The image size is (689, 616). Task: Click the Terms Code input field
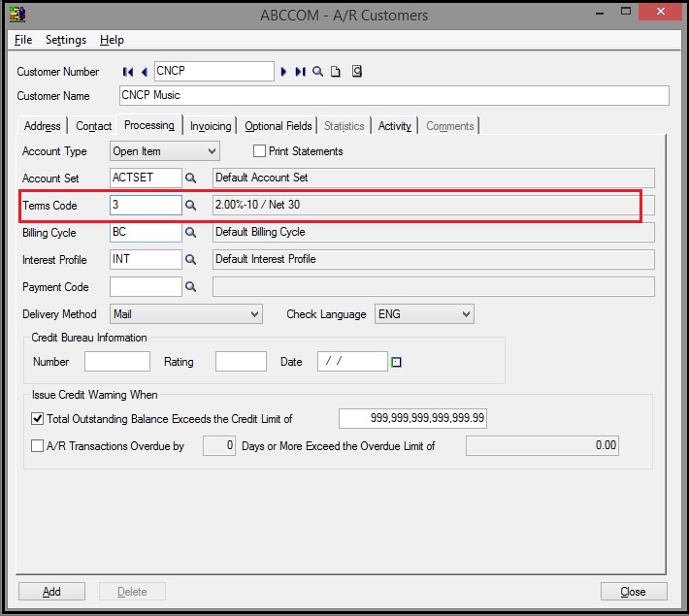(146, 206)
